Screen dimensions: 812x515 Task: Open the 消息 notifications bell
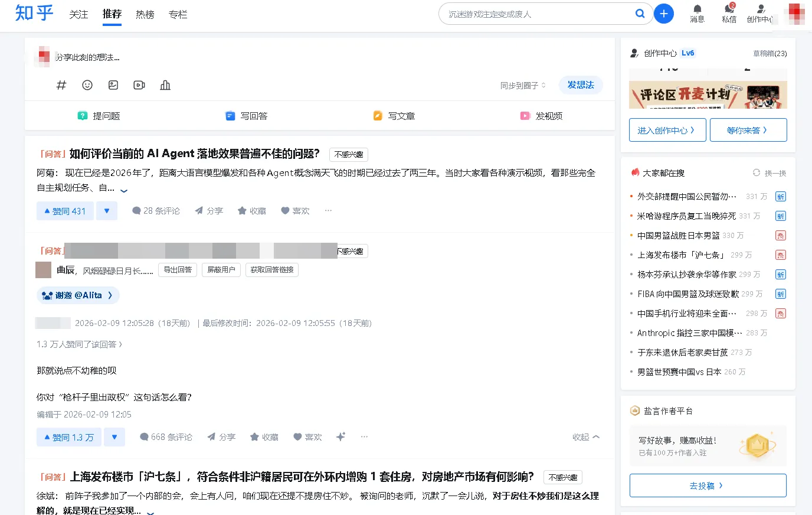pos(697,12)
